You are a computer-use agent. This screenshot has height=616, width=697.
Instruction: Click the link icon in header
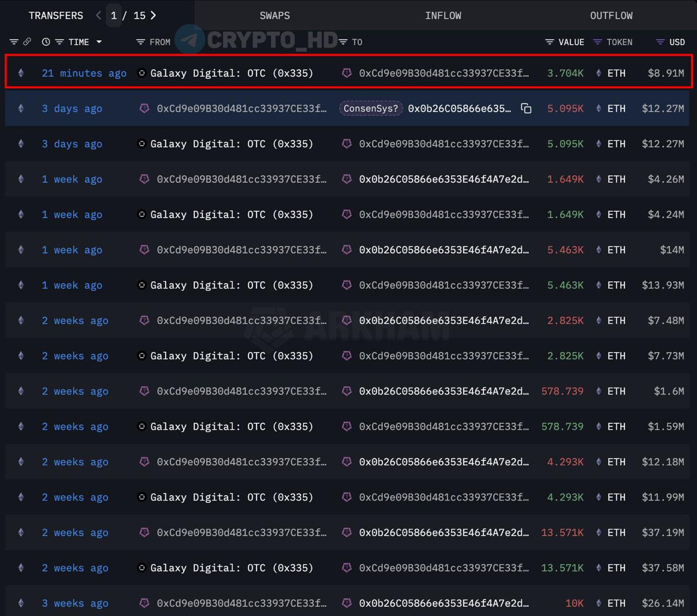[27, 42]
